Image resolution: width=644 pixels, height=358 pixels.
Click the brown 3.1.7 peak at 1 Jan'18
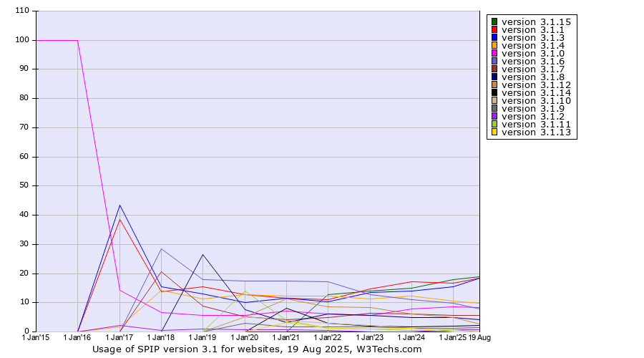pyautogui.click(x=162, y=271)
